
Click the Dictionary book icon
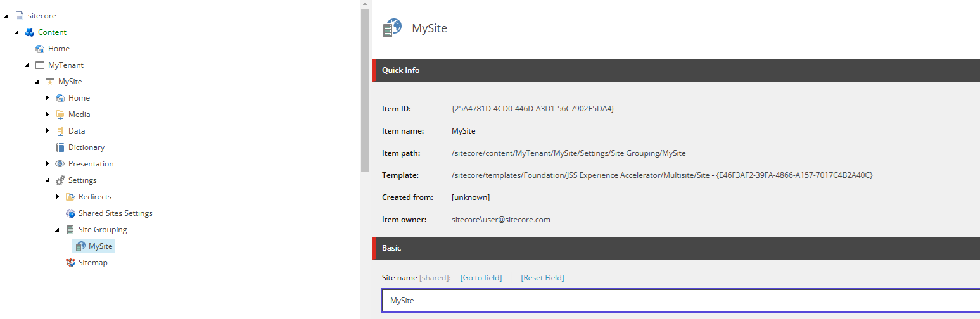pyautogui.click(x=60, y=147)
